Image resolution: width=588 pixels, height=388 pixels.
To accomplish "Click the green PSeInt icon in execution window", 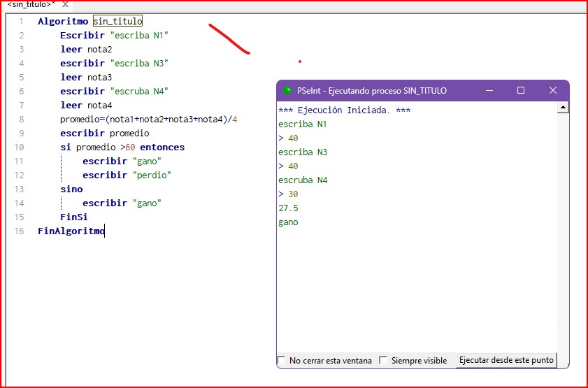I will (x=287, y=91).
